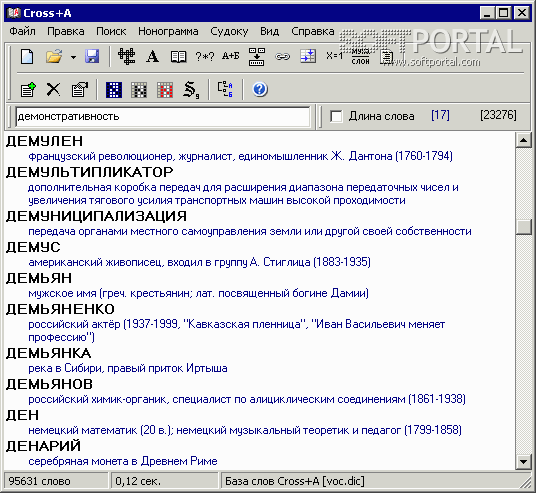Expand the dropdown arrow beside open folder
Screen dimensions: 536x493
pos(73,57)
